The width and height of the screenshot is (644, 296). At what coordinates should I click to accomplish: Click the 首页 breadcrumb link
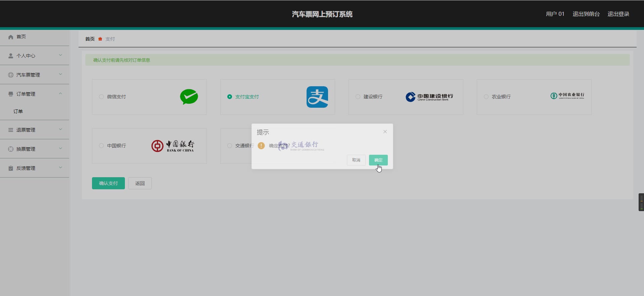tap(90, 39)
